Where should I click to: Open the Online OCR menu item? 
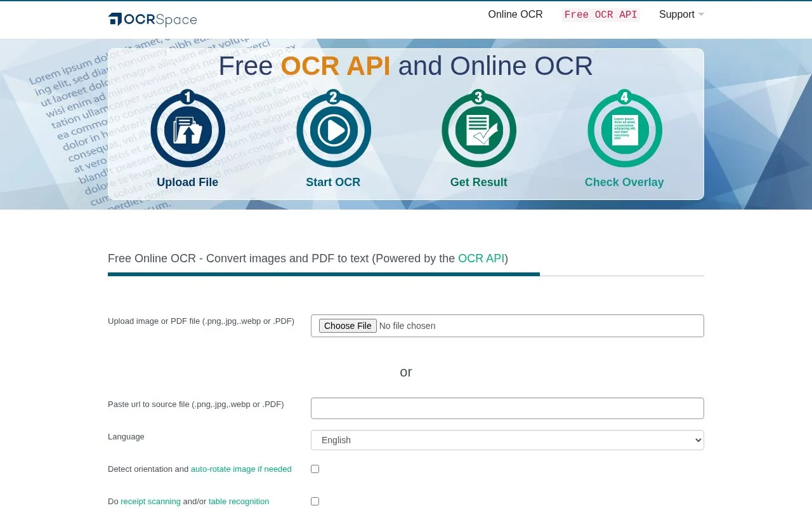(515, 15)
